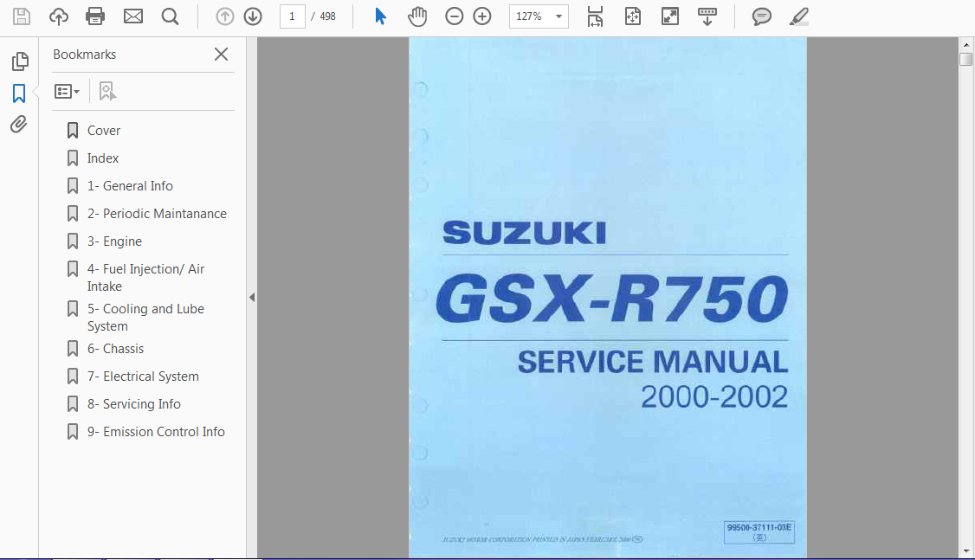Activate the Hand pan tool
Screen dimensions: 975x560
pos(417,16)
